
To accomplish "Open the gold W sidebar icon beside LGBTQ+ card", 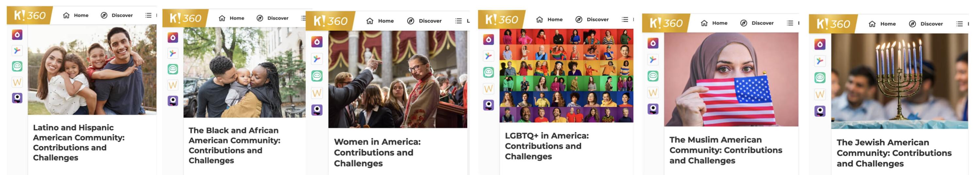I will point(488,88).
